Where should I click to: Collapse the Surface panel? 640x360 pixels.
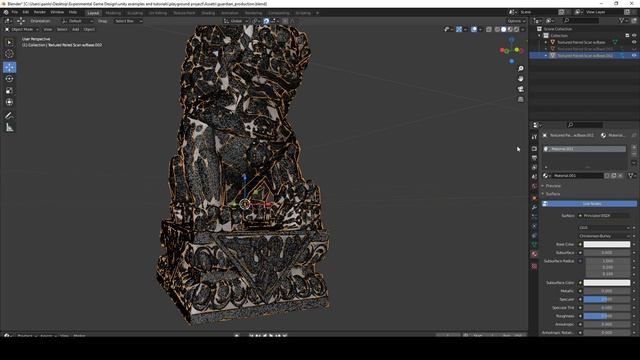(553, 194)
